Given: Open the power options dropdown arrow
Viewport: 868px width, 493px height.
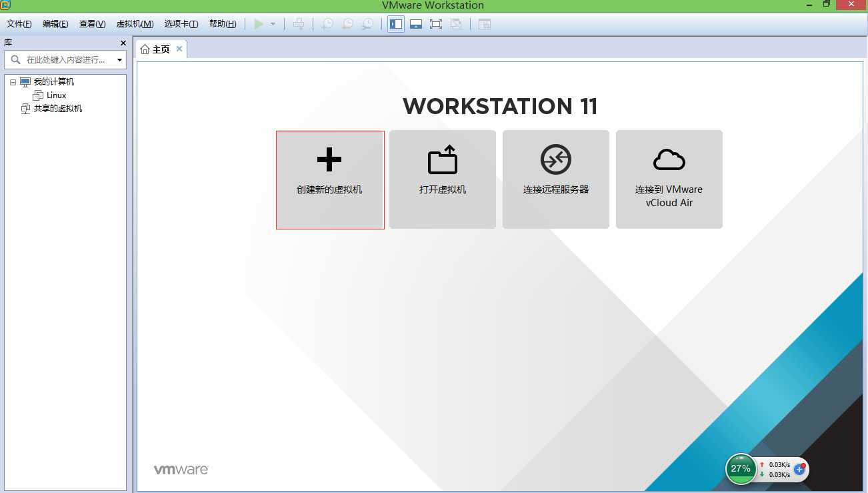Looking at the screenshot, I should [273, 24].
